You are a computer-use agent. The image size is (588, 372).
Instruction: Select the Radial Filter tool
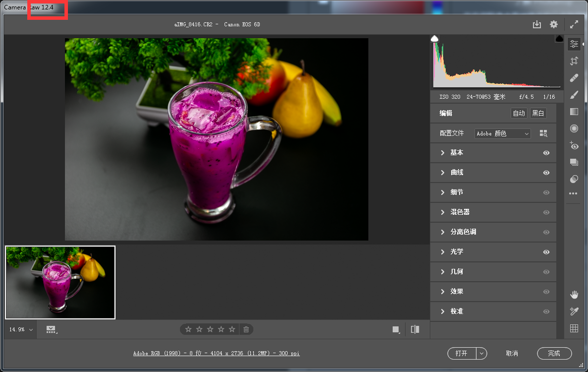pyautogui.click(x=574, y=128)
